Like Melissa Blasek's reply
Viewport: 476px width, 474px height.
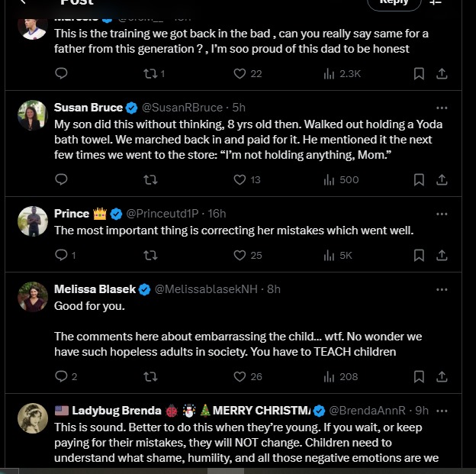(x=240, y=376)
